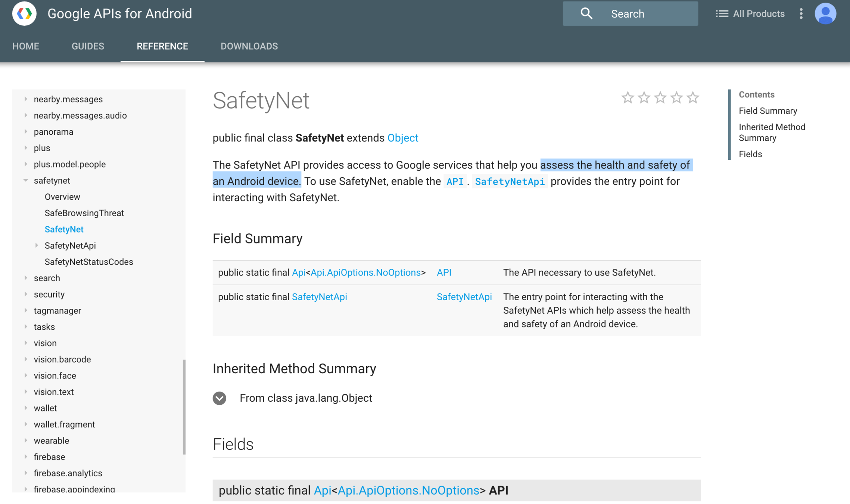Rate the page five stars

point(693,98)
